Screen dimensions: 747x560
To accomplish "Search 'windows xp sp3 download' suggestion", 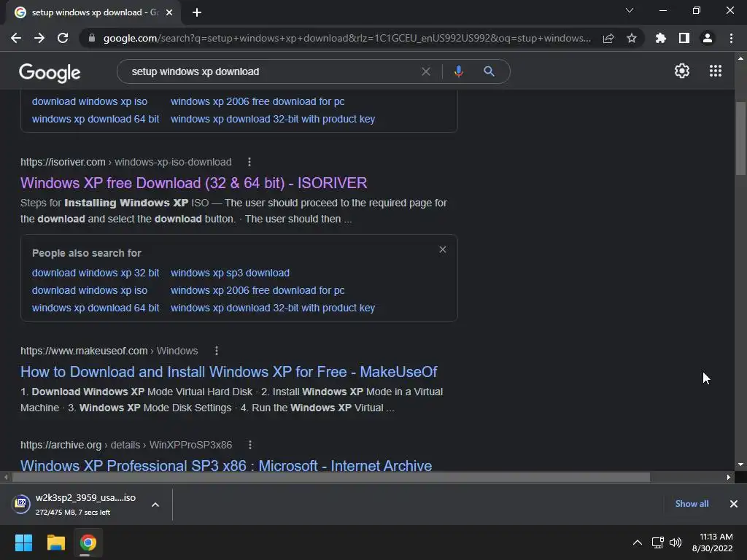I will pos(230,273).
